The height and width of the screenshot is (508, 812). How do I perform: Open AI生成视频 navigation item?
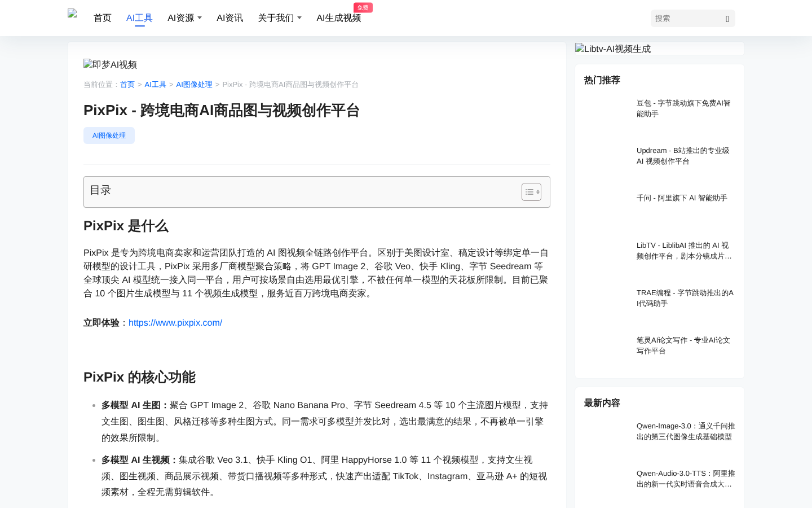point(338,18)
